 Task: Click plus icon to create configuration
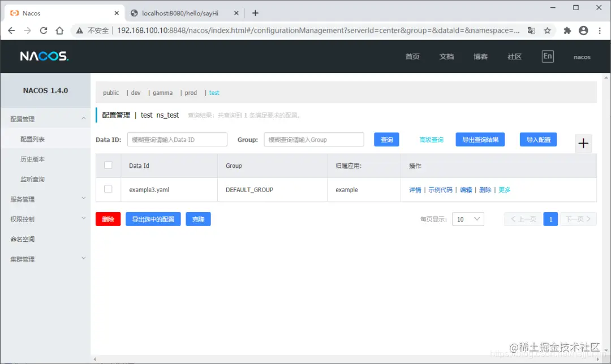(x=583, y=143)
